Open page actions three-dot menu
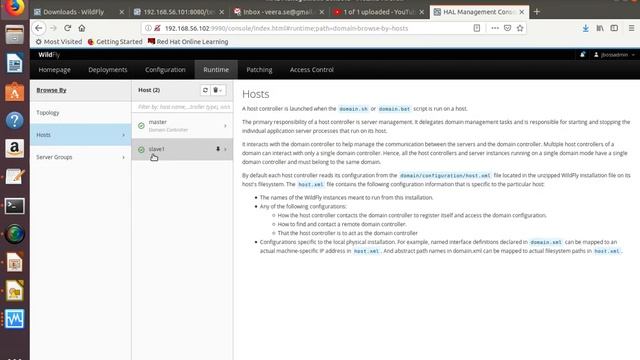Viewport: 640px width, 360px height. click(495, 28)
